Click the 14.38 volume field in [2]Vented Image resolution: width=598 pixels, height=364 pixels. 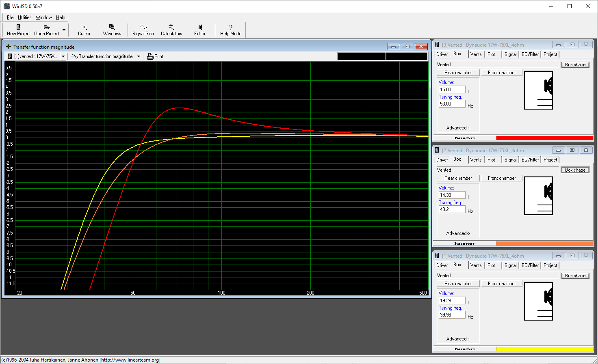pyautogui.click(x=452, y=195)
